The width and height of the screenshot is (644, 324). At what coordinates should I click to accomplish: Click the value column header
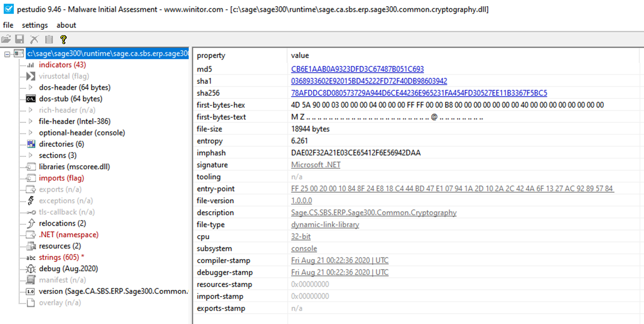(300, 55)
